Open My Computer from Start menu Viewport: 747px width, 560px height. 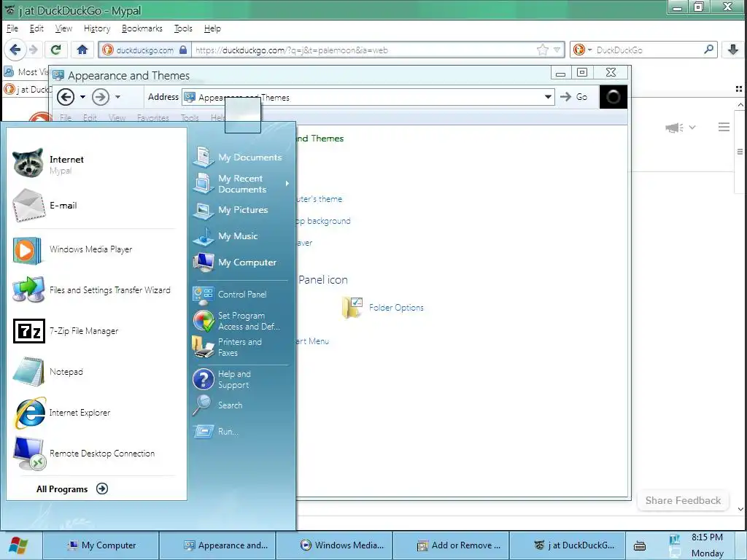point(241,262)
